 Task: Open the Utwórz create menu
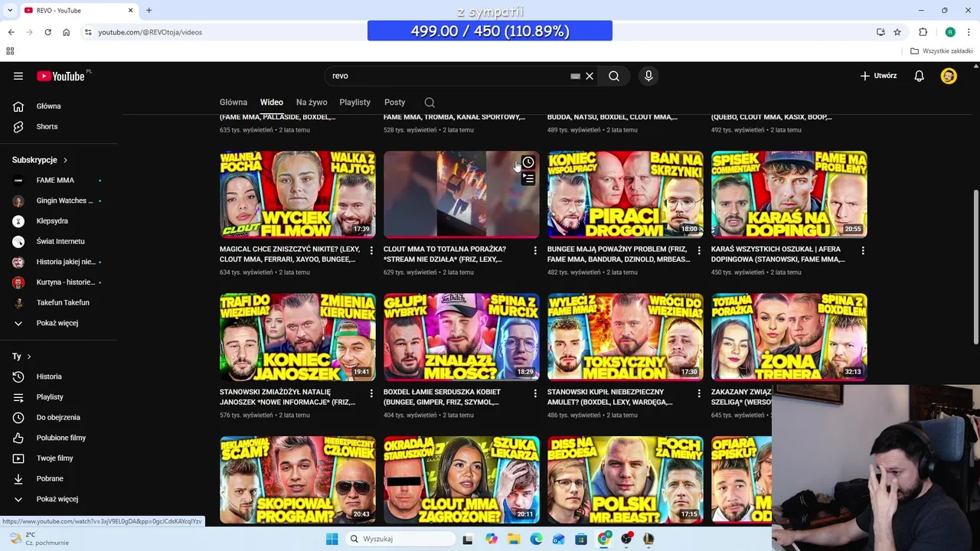(x=878, y=76)
